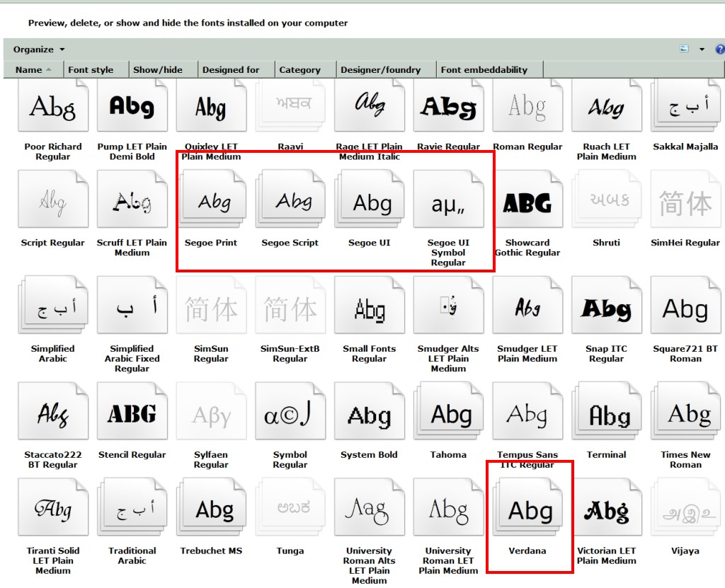725x588 pixels.
Task: Select the SimHei Regular font icon
Action: tap(685, 200)
